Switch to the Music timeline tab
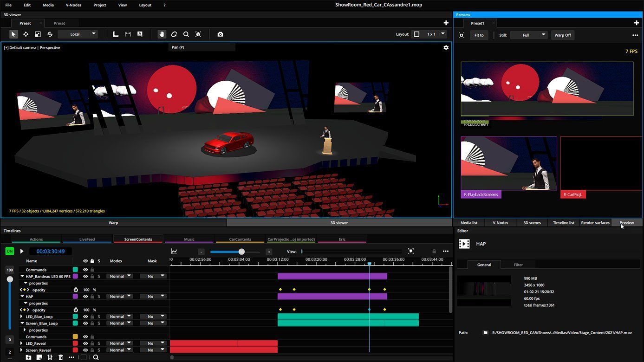 pyautogui.click(x=189, y=239)
